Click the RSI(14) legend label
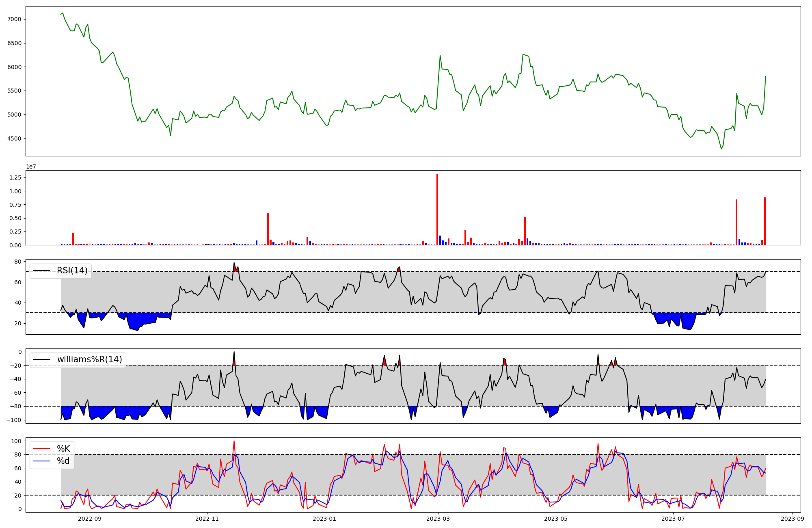The width and height of the screenshot is (812, 528). click(x=72, y=270)
